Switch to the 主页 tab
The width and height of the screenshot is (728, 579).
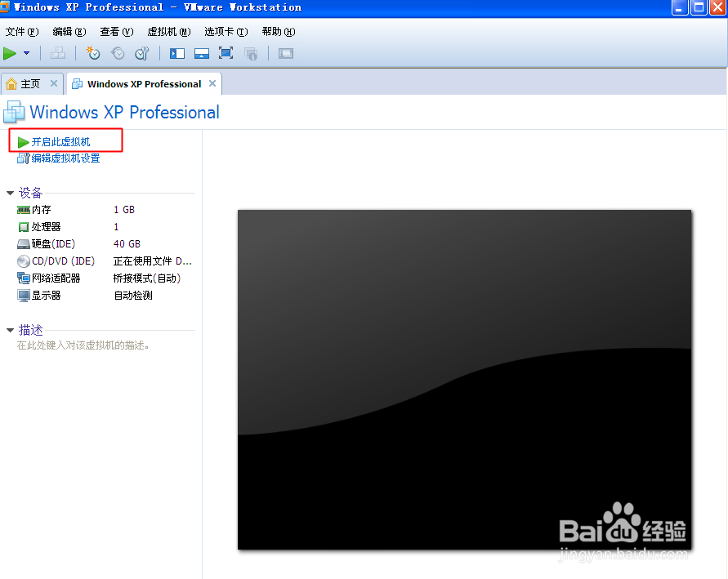point(31,84)
